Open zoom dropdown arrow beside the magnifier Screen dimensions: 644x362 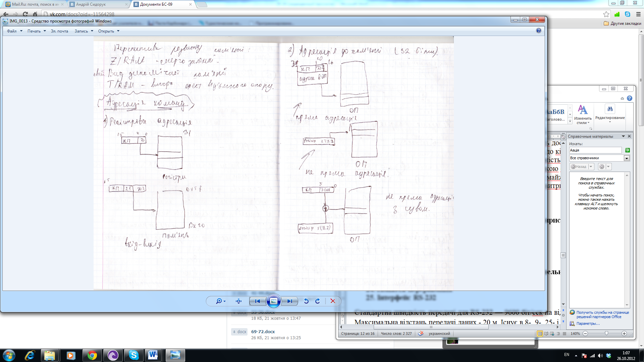pos(224,301)
